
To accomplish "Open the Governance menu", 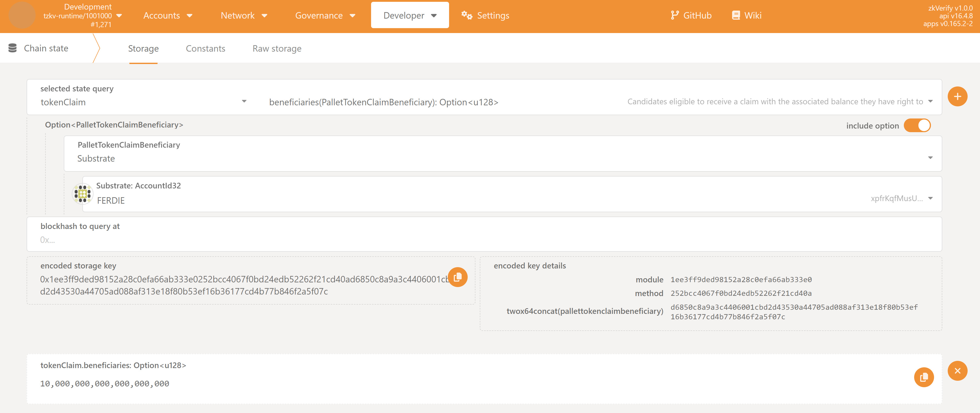I will [325, 15].
